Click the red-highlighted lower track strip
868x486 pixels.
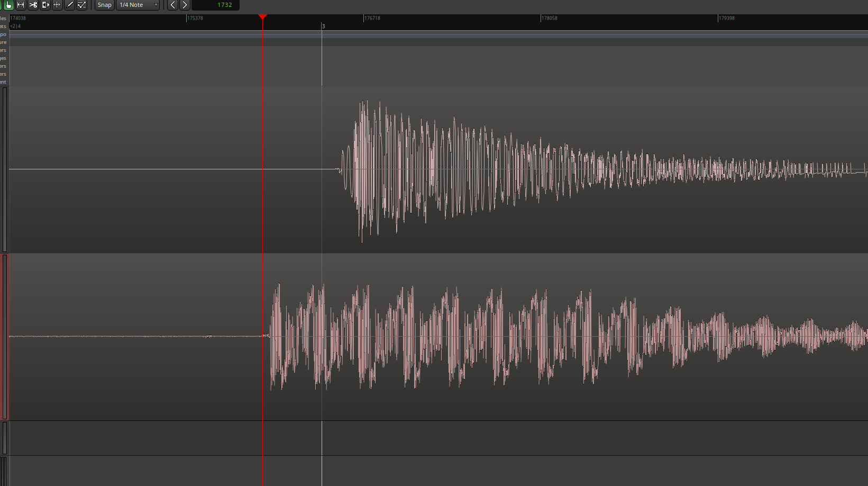tap(5, 337)
